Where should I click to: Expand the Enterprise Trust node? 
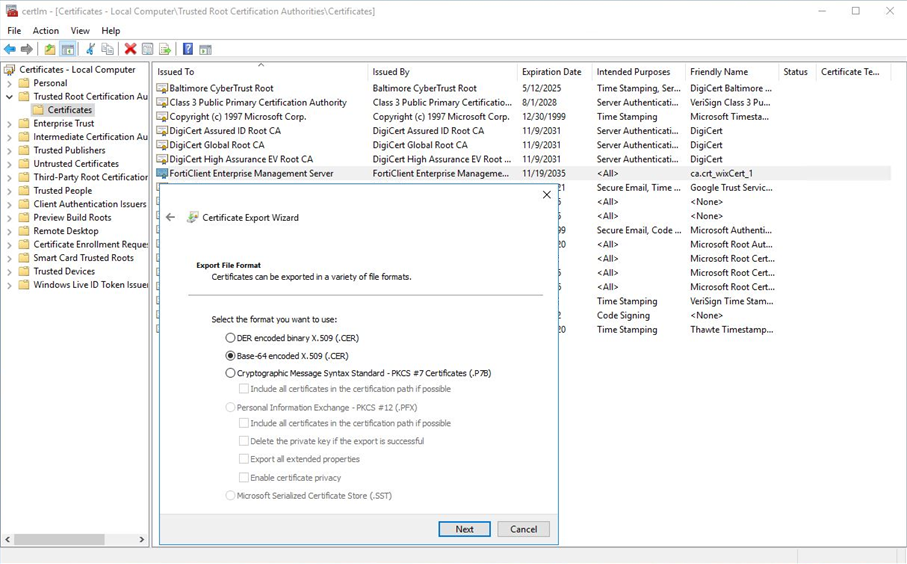9,124
